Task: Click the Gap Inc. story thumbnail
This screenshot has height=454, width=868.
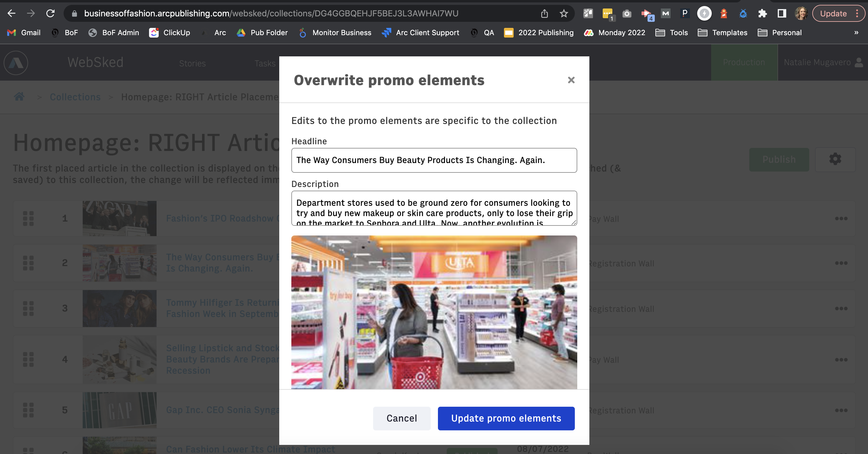Action: [119, 410]
